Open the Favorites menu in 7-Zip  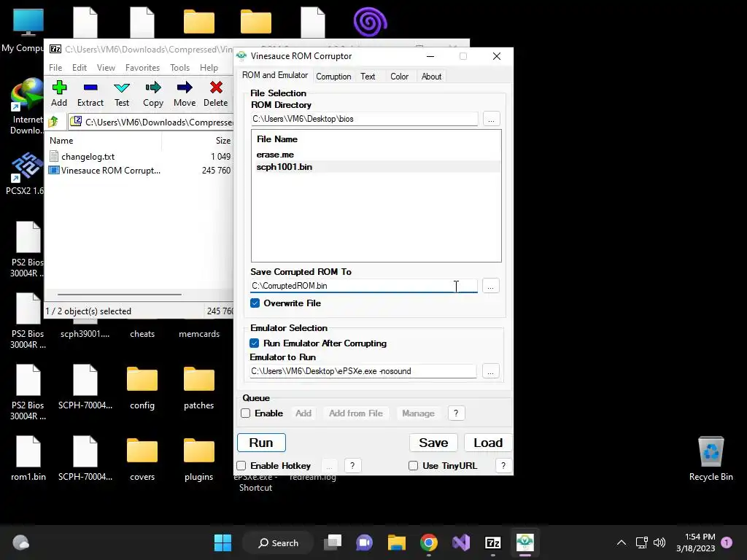[142, 68]
